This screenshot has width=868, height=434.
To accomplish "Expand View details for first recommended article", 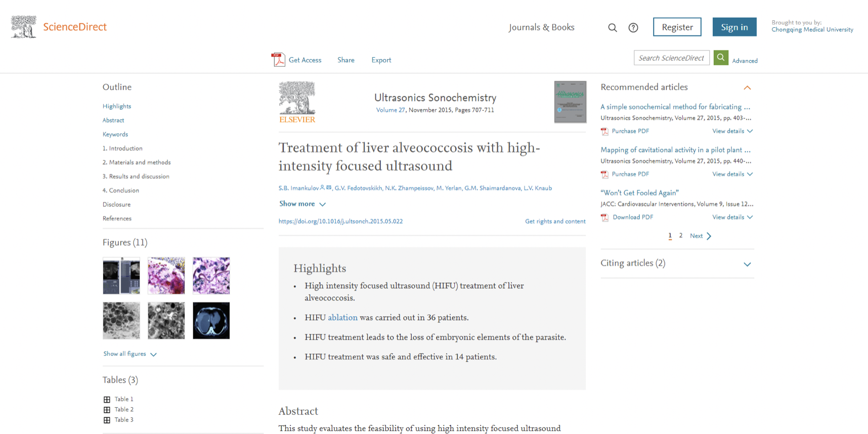I will (732, 131).
